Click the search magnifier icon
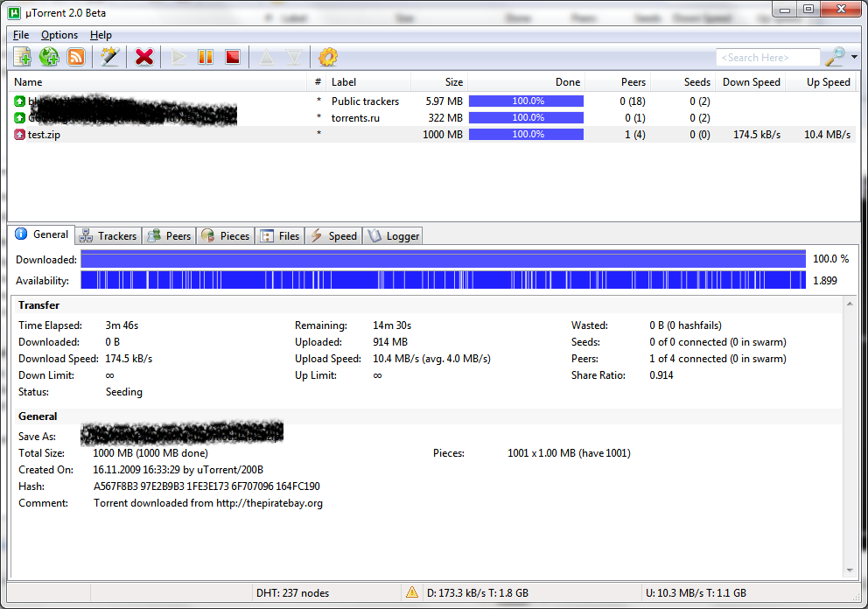 836,57
